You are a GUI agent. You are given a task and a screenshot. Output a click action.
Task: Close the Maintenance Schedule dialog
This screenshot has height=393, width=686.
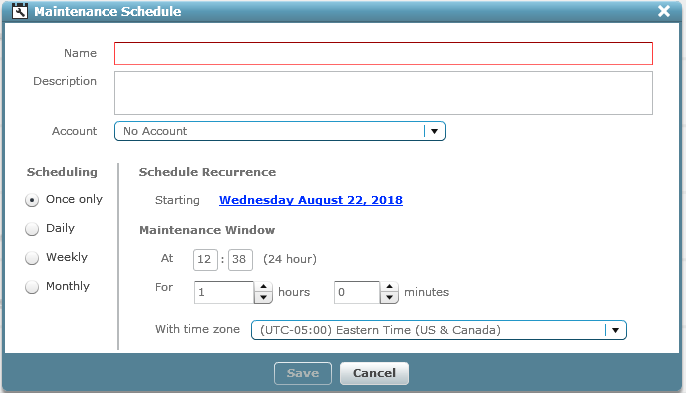point(664,11)
